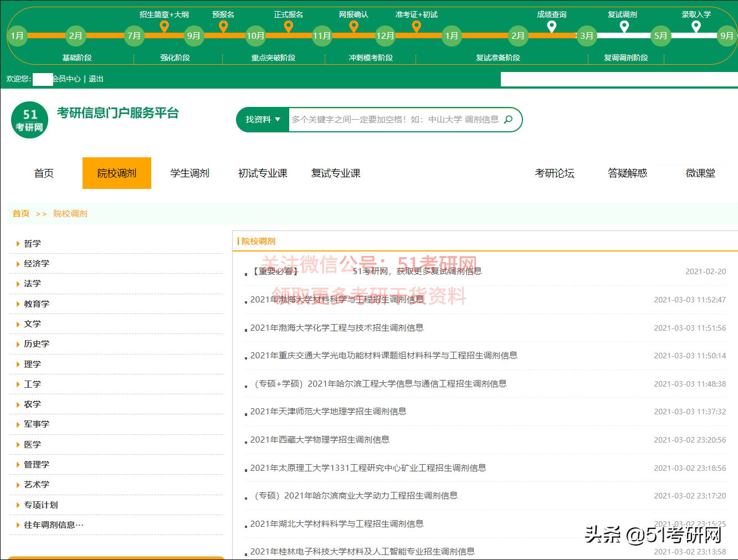Open the 考研论坛 navigation item

[555, 173]
